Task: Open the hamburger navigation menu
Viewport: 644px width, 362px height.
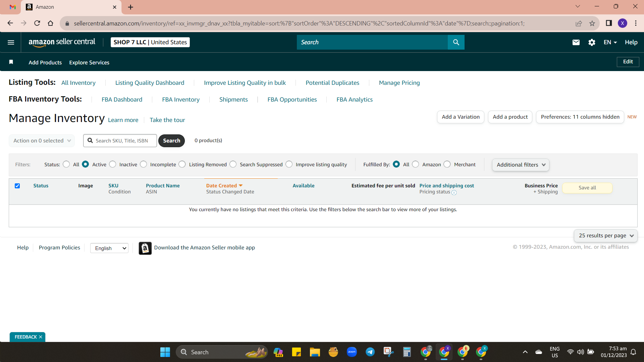Action: 11,42
